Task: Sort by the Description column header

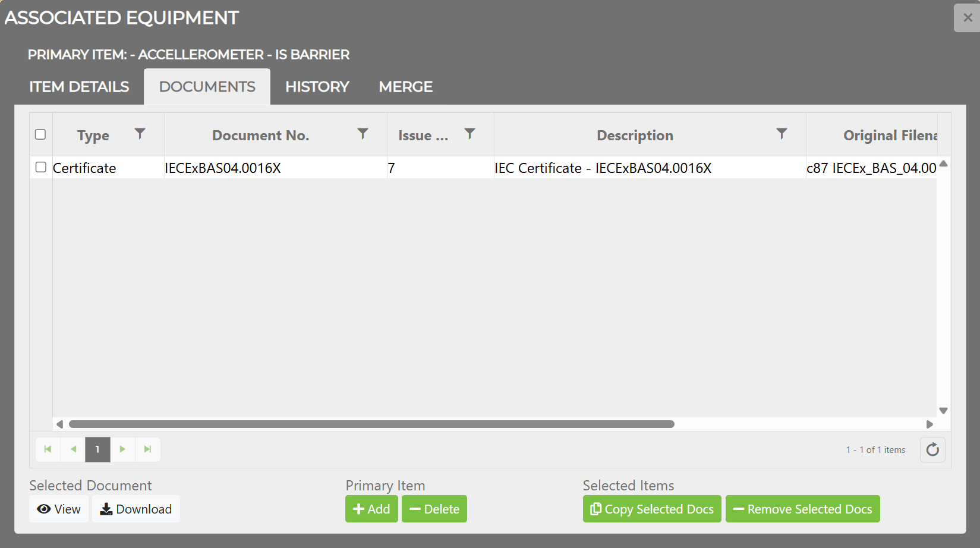Action: (635, 136)
